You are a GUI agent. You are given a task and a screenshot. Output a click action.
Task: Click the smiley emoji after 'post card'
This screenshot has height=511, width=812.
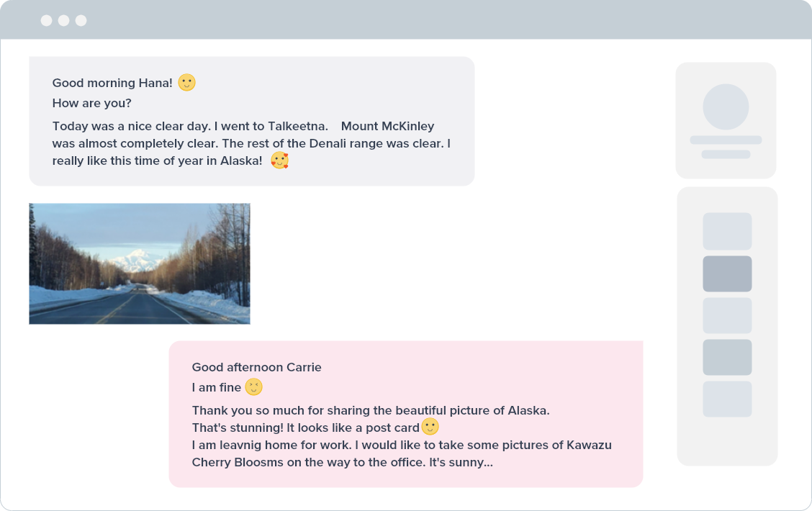click(430, 427)
